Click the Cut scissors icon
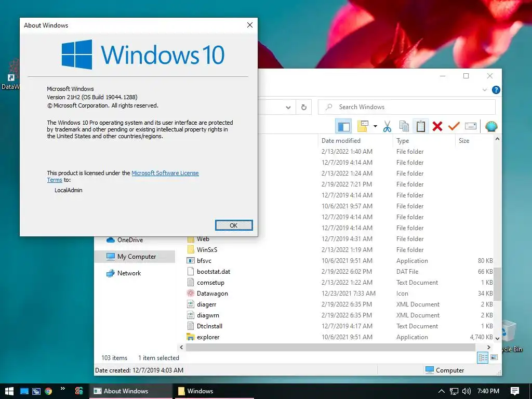The width and height of the screenshot is (532, 399). pyautogui.click(x=387, y=127)
